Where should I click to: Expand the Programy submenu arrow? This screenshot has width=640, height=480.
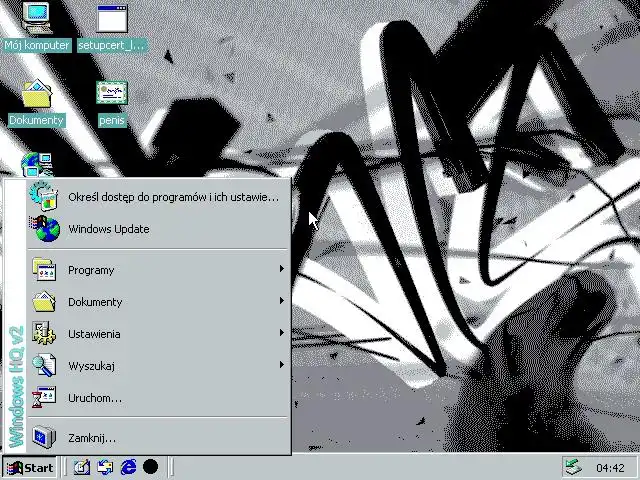281,269
